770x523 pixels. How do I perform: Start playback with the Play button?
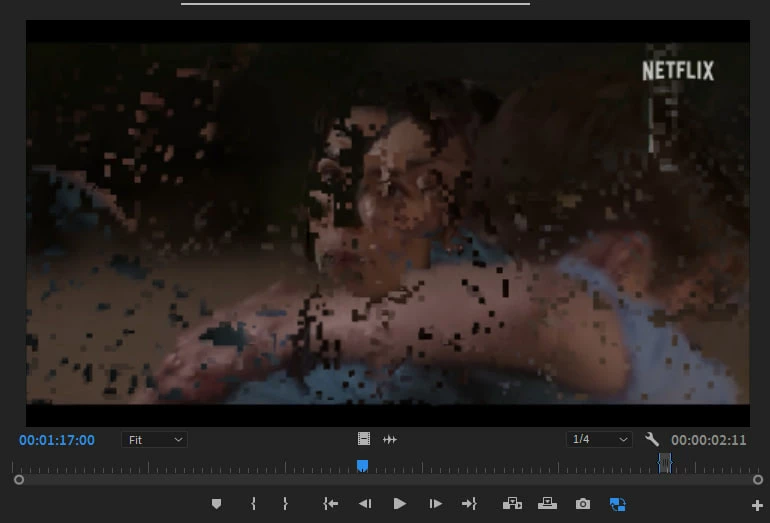coord(400,503)
